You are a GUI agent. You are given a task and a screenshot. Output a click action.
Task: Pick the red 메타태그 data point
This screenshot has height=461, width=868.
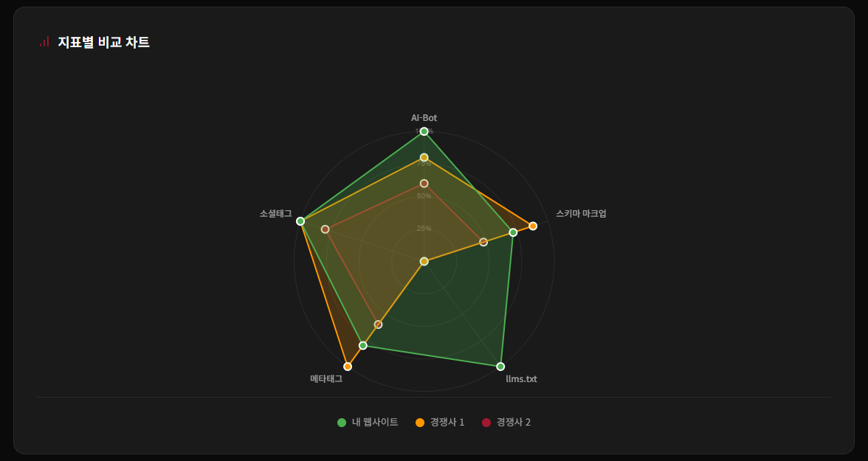click(379, 325)
